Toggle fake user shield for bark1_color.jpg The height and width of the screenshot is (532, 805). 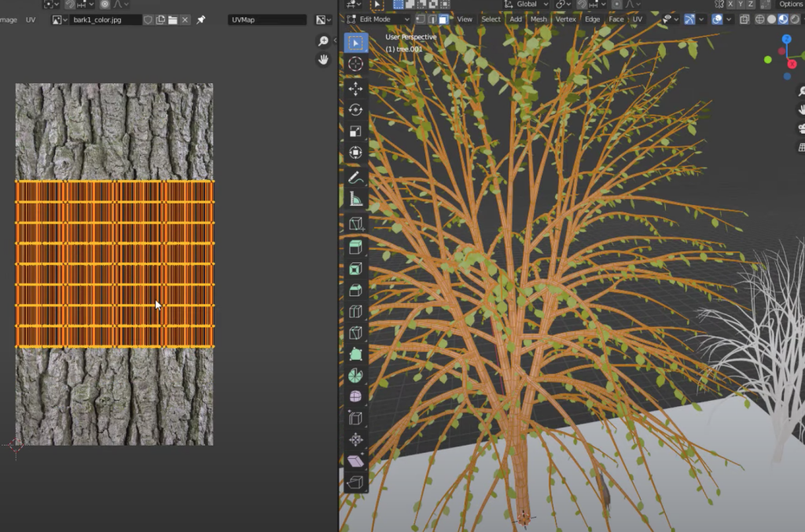point(148,20)
